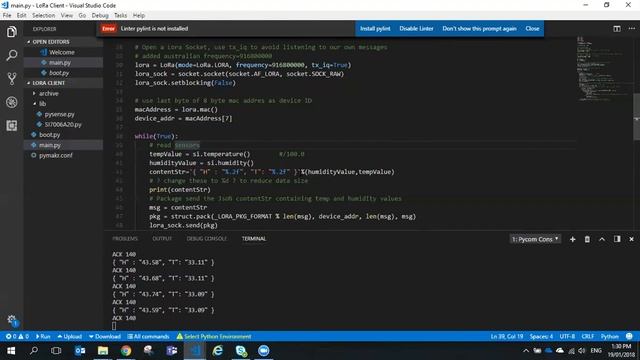Click the errors and warnings count in the status bar
Viewport: 640px width, 360px height.
tap(17, 337)
